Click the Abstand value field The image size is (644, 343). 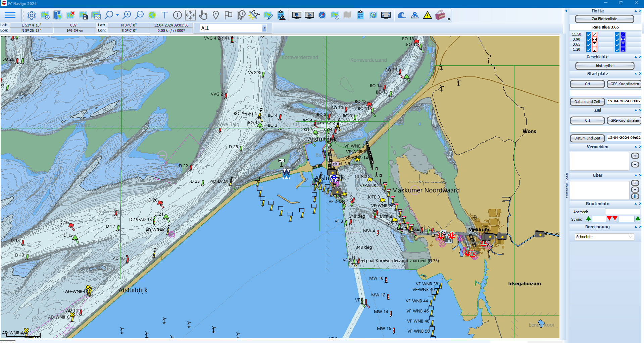click(623, 212)
